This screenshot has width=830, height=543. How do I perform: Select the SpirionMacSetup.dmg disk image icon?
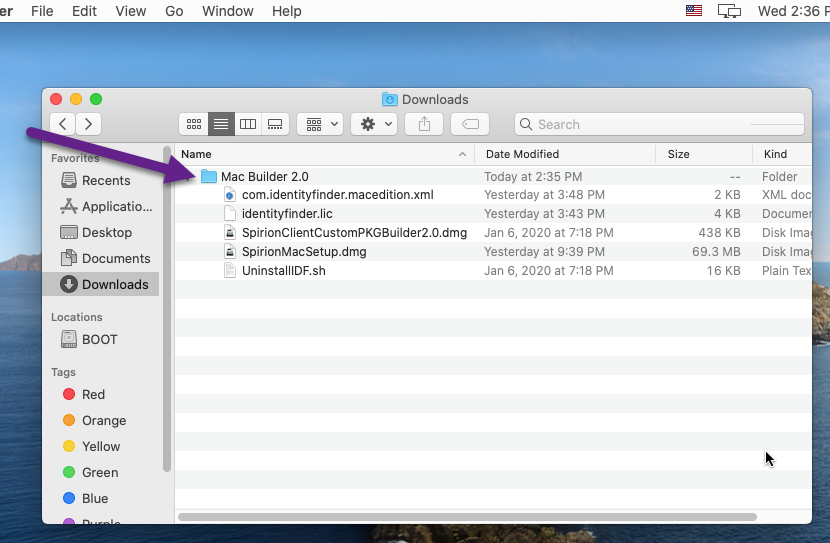click(x=230, y=252)
